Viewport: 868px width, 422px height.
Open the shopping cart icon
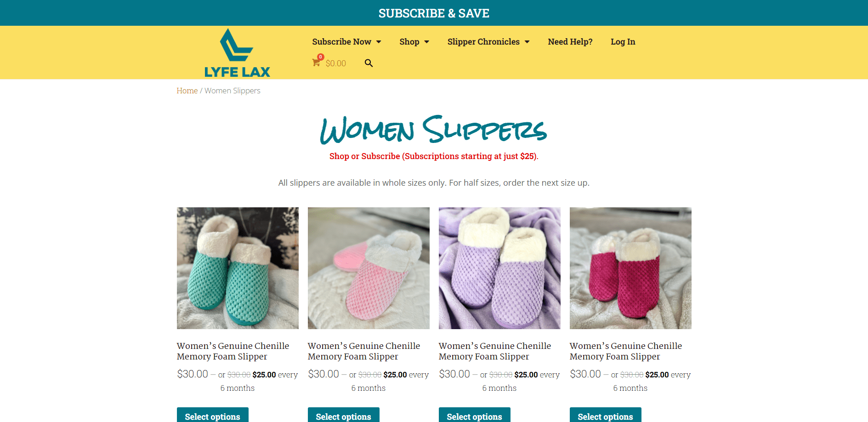pos(317,63)
